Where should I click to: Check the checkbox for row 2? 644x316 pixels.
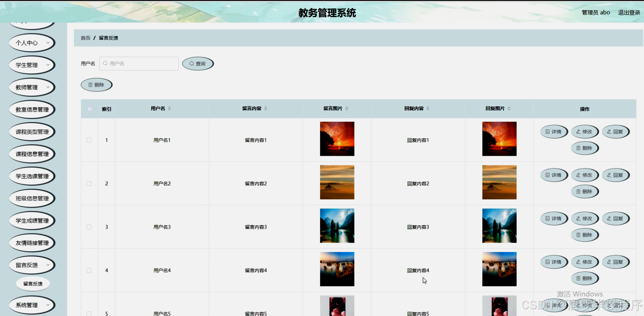(x=89, y=184)
